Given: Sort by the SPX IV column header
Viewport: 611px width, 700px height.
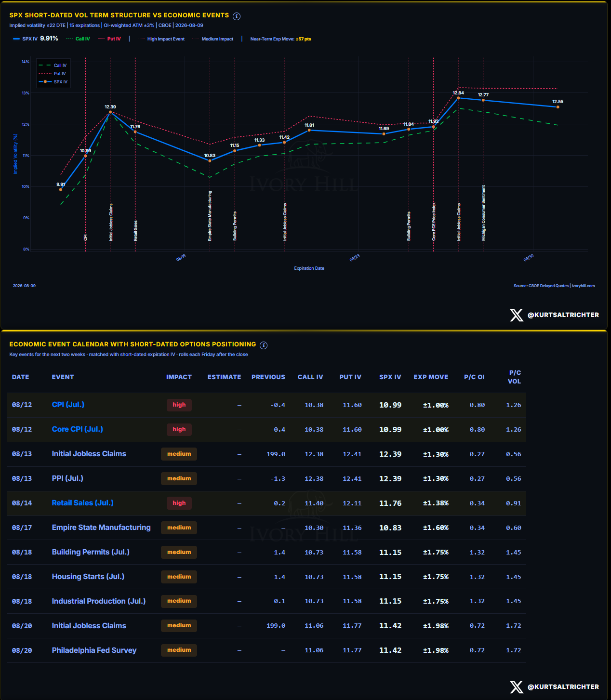Looking at the screenshot, I should pyautogui.click(x=390, y=377).
